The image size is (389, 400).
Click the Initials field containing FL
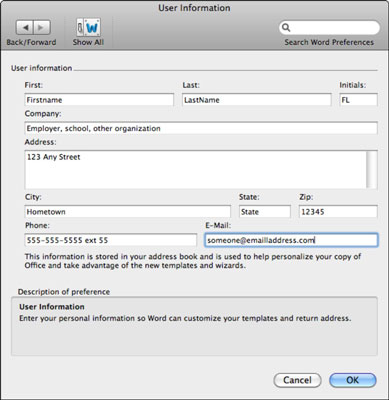[x=358, y=100]
